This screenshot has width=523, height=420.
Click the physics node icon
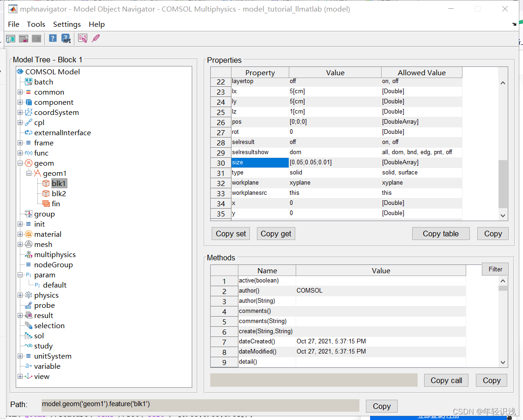[29, 295]
